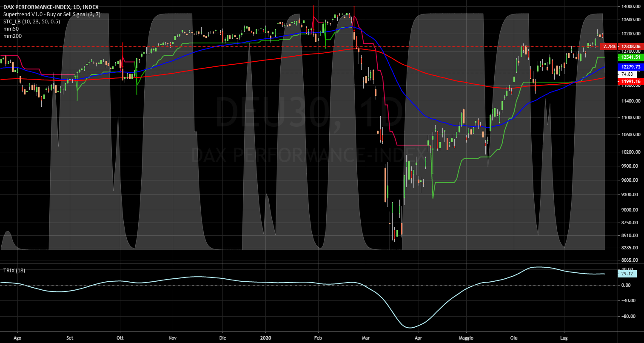The width and height of the screenshot is (644, 343).
Task: Click the 11400.00 price axis tick
Action: pos(631,101)
